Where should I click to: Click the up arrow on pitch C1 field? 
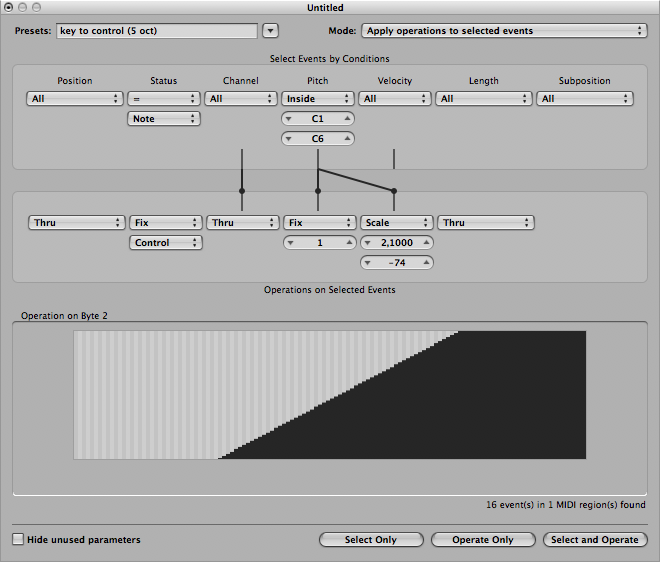tap(346, 119)
